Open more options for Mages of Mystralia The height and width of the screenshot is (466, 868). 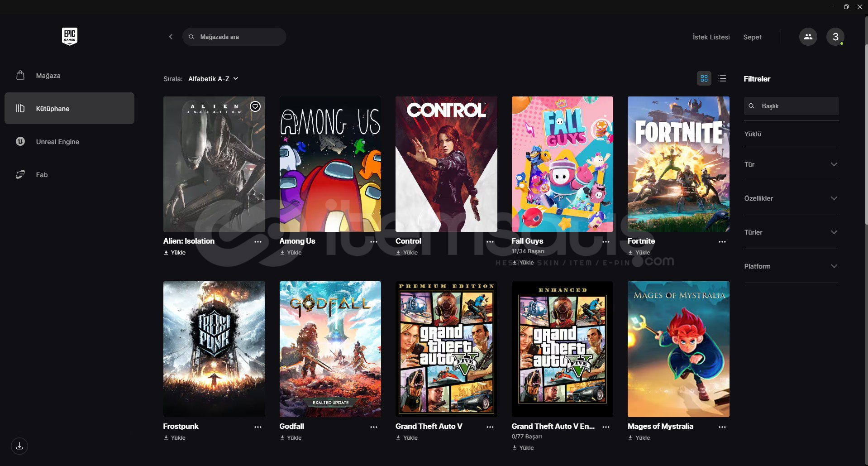(722, 427)
